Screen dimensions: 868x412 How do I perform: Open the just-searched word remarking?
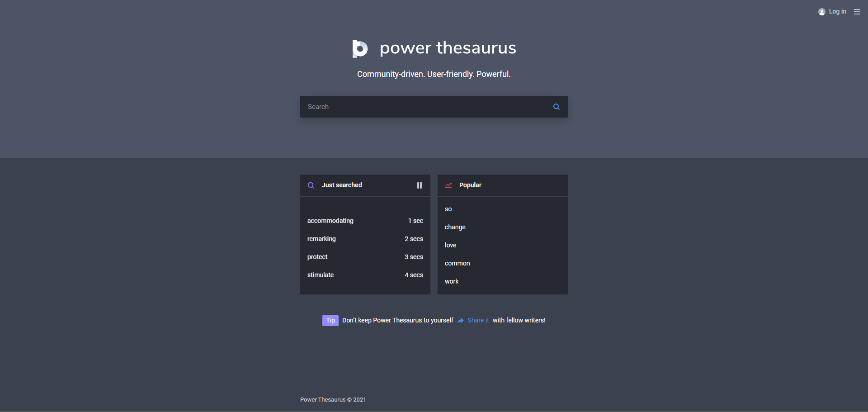coord(321,239)
